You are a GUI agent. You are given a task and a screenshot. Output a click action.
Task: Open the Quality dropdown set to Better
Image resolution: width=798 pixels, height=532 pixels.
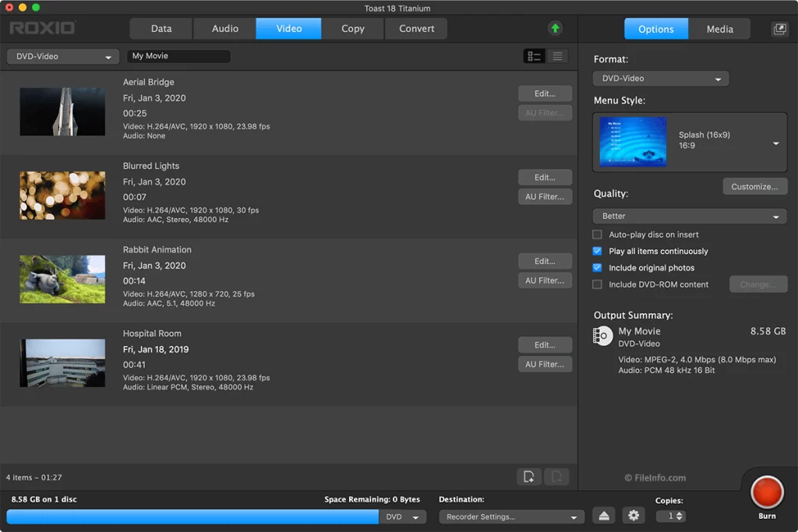(690, 216)
